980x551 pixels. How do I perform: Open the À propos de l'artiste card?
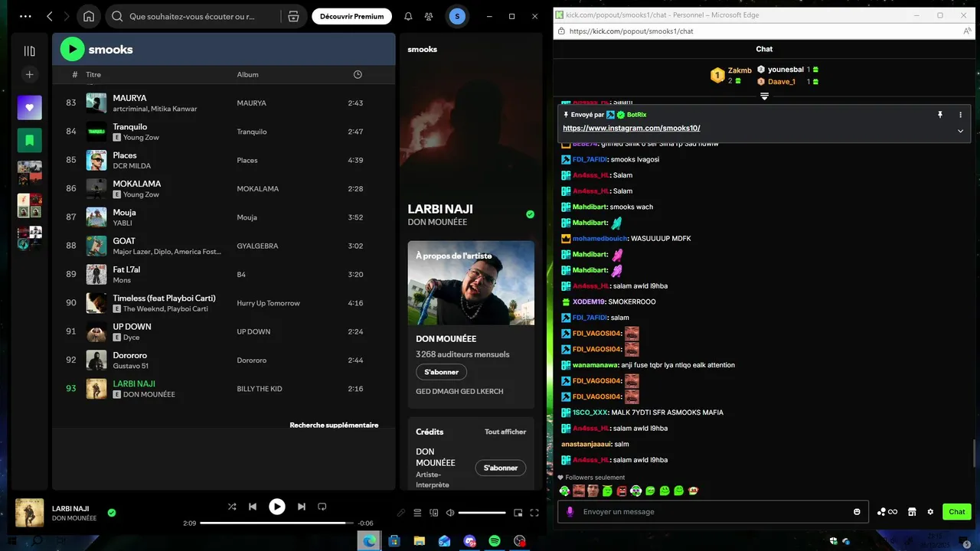pyautogui.click(x=471, y=283)
